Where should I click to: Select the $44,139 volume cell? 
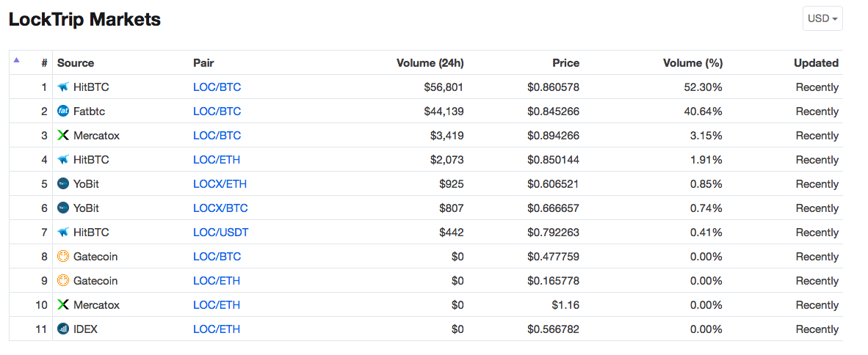(444, 111)
